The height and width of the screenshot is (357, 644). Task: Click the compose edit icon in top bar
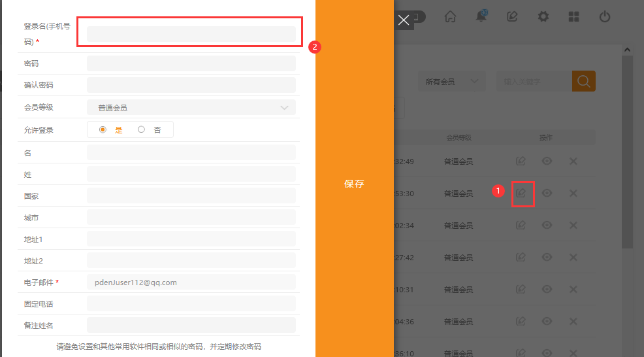click(512, 17)
